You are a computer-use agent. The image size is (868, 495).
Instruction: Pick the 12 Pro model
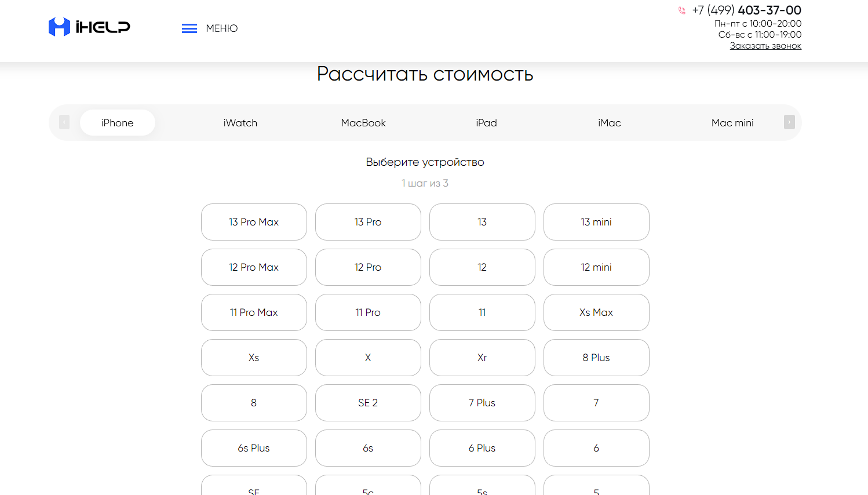click(368, 267)
